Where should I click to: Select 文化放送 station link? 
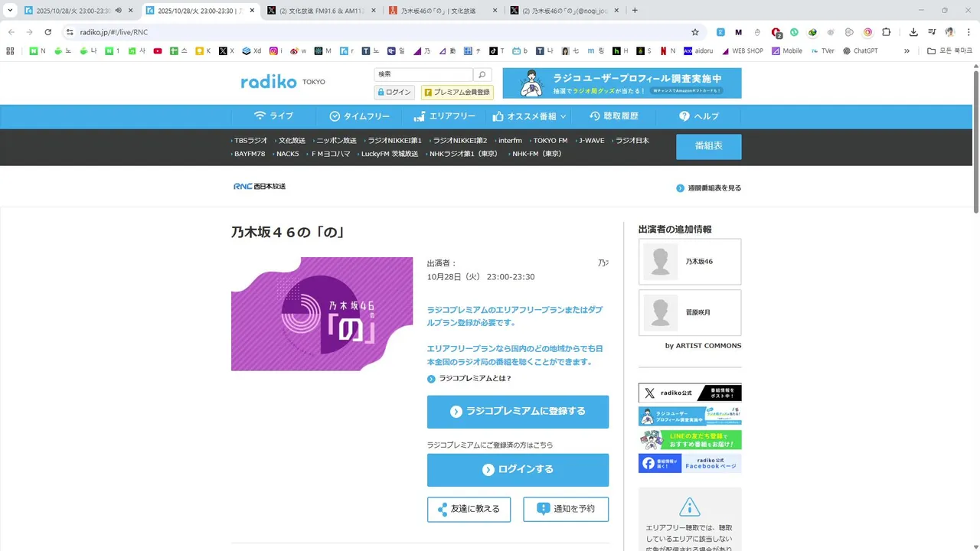coord(291,141)
